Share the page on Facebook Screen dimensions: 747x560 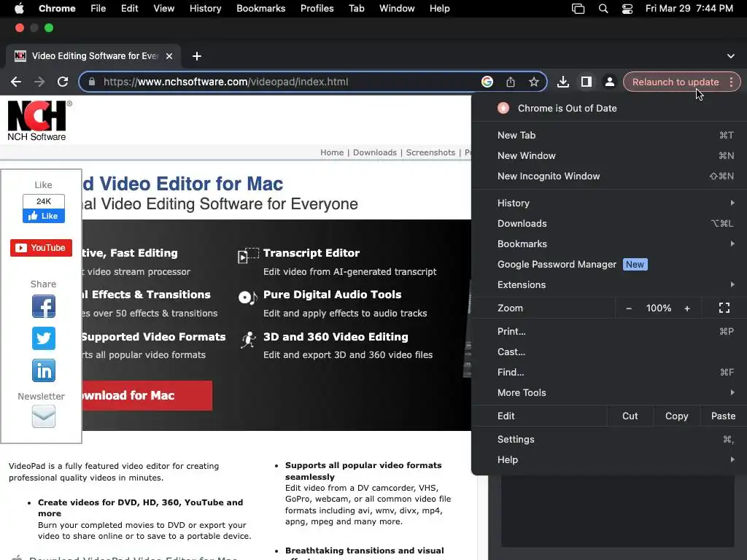point(43,306)
